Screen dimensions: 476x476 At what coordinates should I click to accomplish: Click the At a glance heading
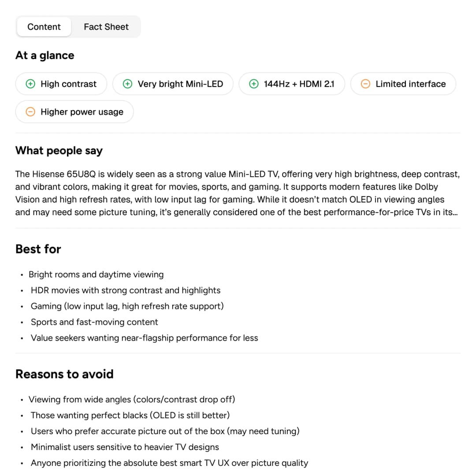point(45,55)
